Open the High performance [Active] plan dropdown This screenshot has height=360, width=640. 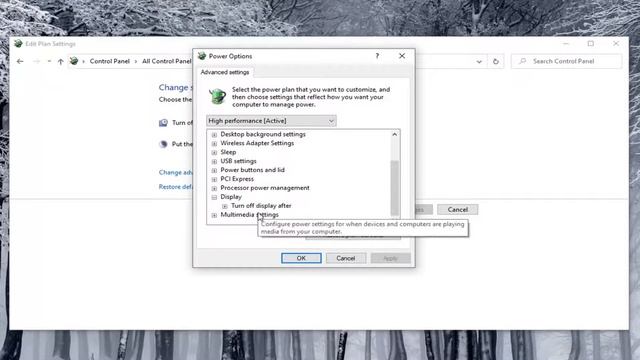pos(271,121)
